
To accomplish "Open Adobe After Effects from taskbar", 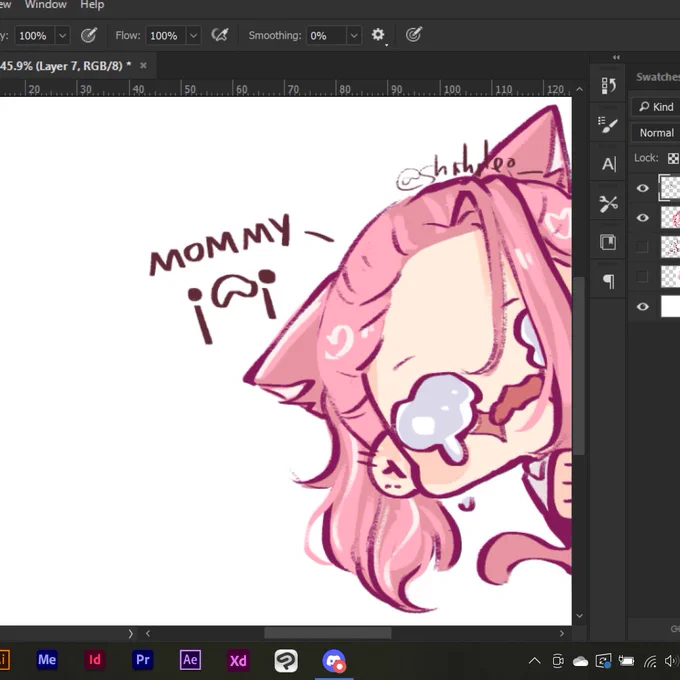I will pyautogui.click(x=190, y=660).
